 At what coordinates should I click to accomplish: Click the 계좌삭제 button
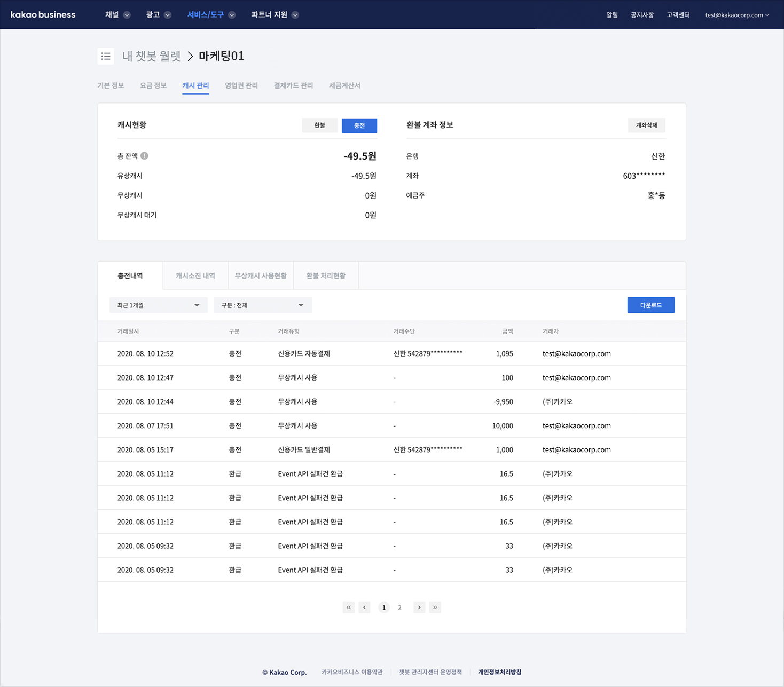[x=646, y=125]
